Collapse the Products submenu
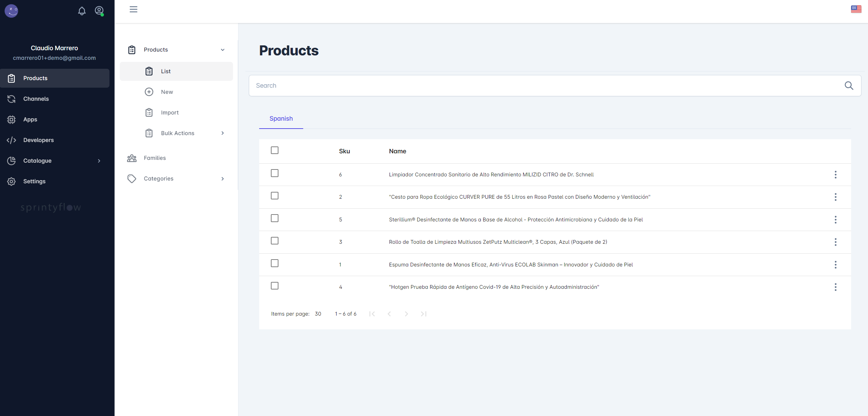 point(223,50)
